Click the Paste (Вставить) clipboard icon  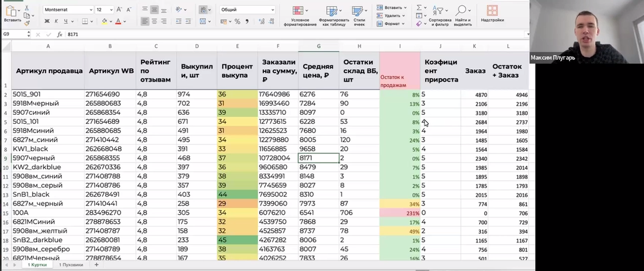click(x=12, y=10)
